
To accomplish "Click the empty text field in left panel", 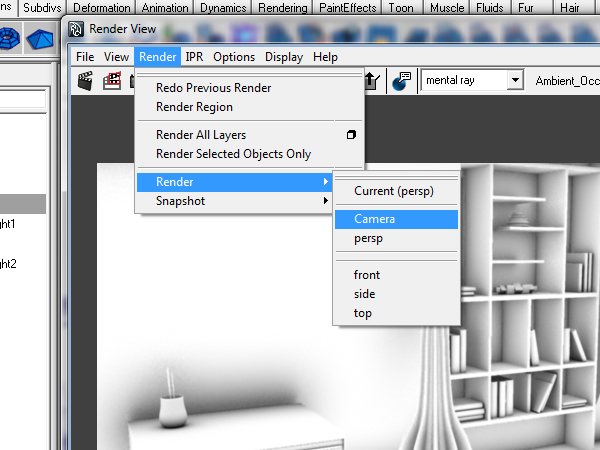I will coord(23,100).
